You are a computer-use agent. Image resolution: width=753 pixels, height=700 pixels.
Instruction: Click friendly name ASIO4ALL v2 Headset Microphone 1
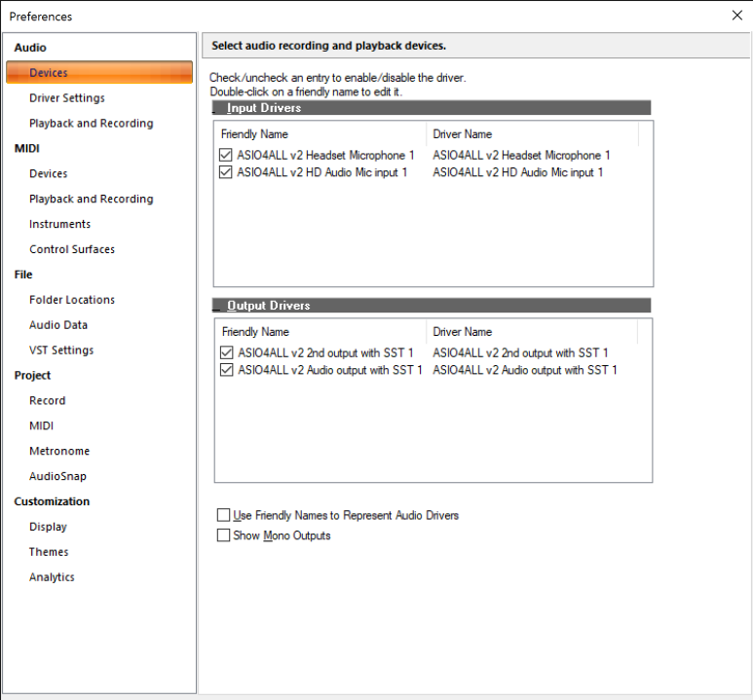point(325,156)
